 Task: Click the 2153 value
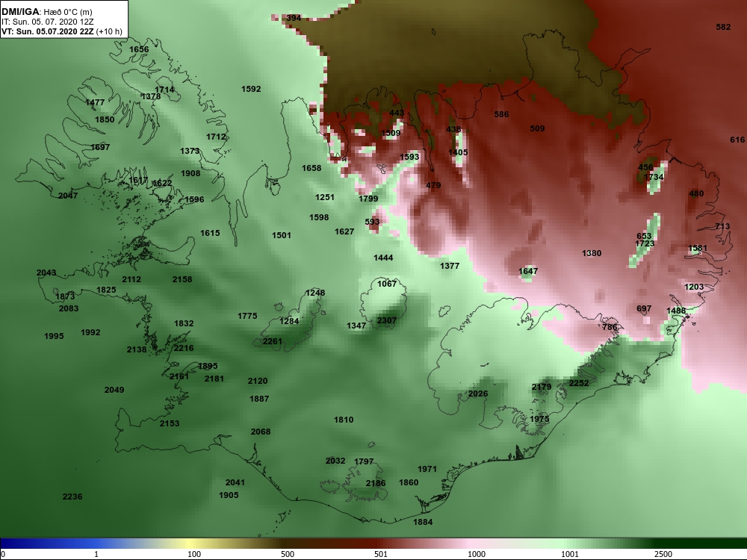(170, 423)
